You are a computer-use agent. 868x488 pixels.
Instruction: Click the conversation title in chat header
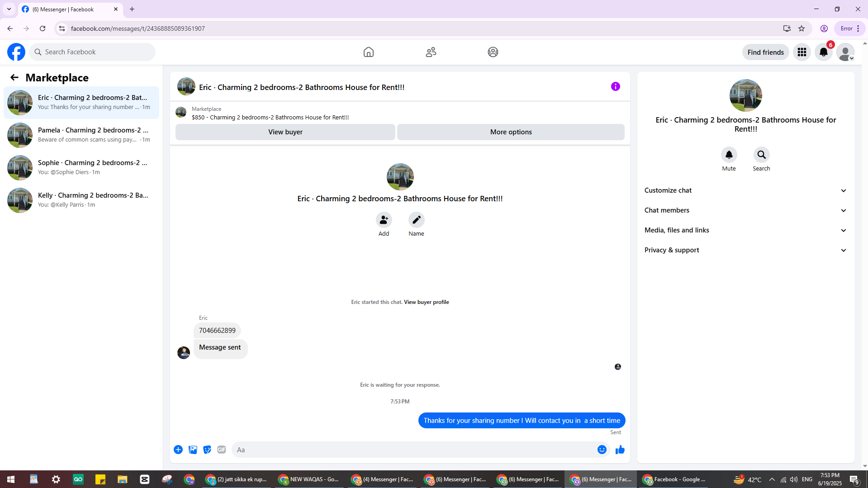pyautogui.click(x=302, y=87)
